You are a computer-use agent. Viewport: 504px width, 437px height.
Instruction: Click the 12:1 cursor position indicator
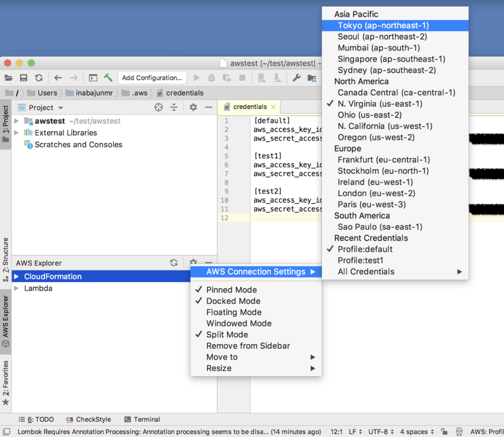point(336,432)
